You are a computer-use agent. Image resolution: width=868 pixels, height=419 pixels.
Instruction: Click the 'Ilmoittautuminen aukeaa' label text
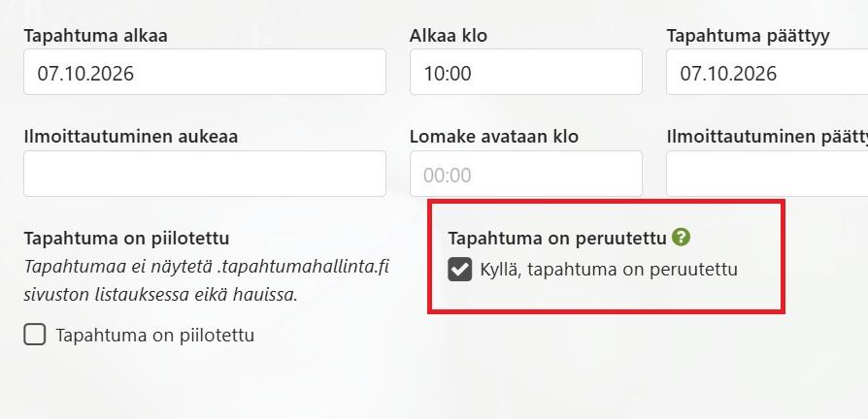point(130,137)
